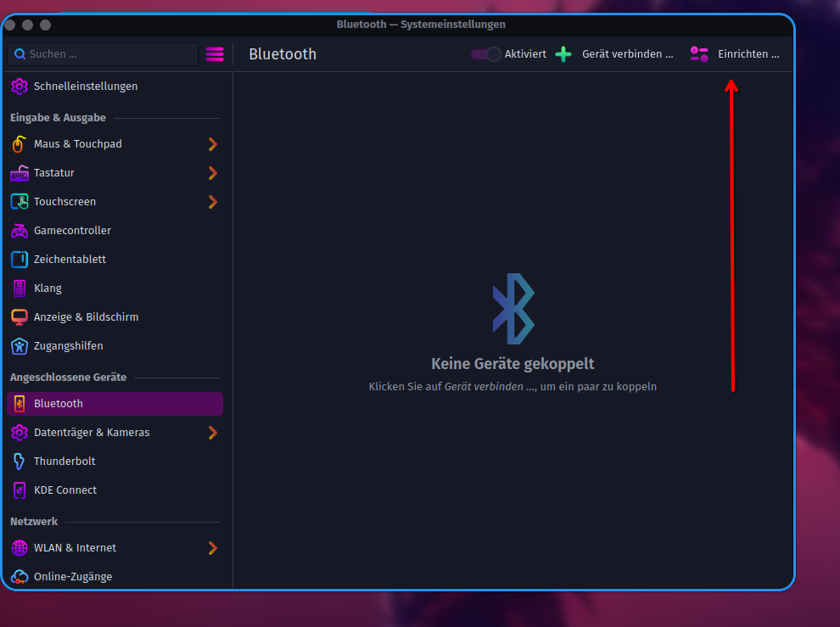The width and height of the screenshot is (840, 627).
Task: Select the highlighted Bluetooth sidebar entry
Action: tap(115, 404)
